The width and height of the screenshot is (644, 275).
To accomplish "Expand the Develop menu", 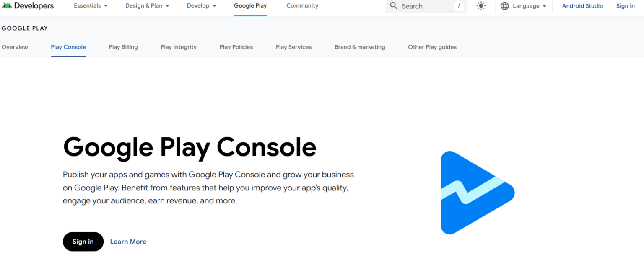I will click(201, 6).
